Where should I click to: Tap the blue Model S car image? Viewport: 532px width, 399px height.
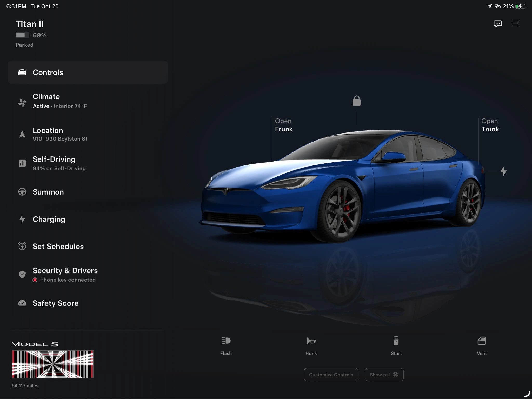point(342,186)
